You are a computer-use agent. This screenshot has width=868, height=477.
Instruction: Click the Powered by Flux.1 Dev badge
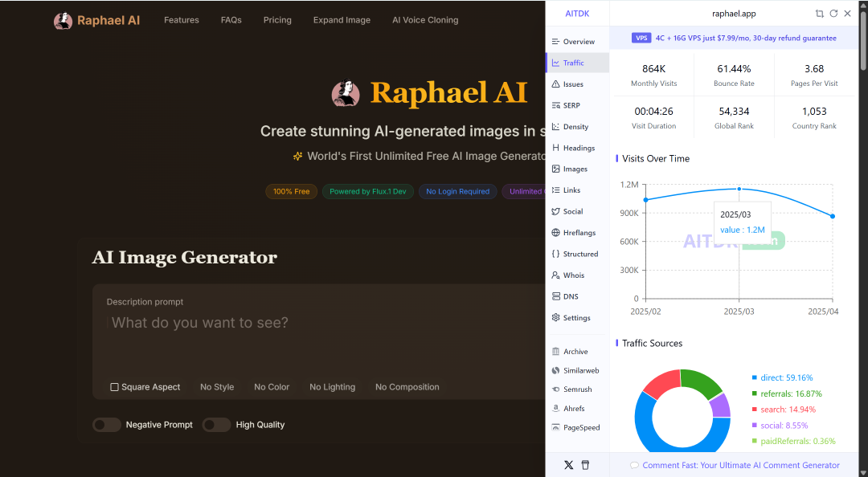(367, 191)
